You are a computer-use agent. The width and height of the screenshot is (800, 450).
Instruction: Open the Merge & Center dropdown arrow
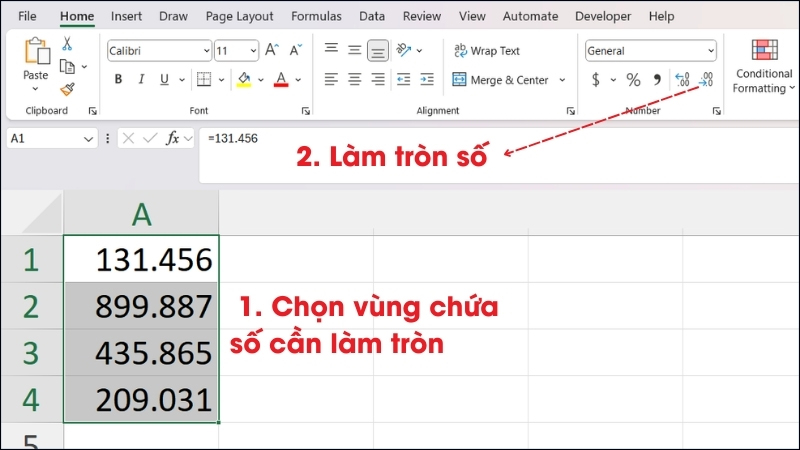tap(562, 80)
